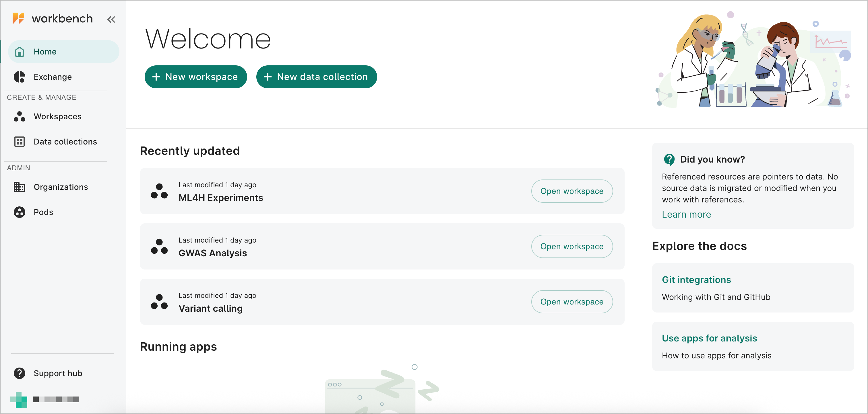Image resolution: width=868 pixels, height=414 pixels.
Task: Select Pods under Admin
Action: [x=43, y=212]
